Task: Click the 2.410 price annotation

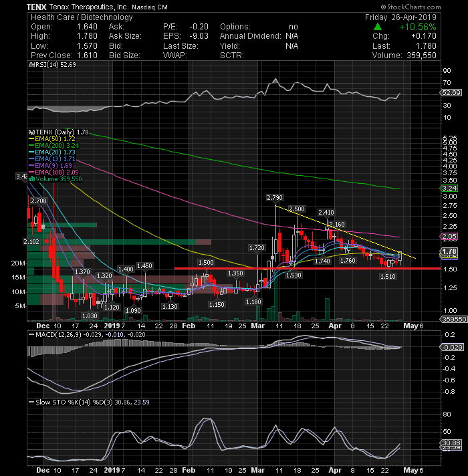Action: pos(326,212)
